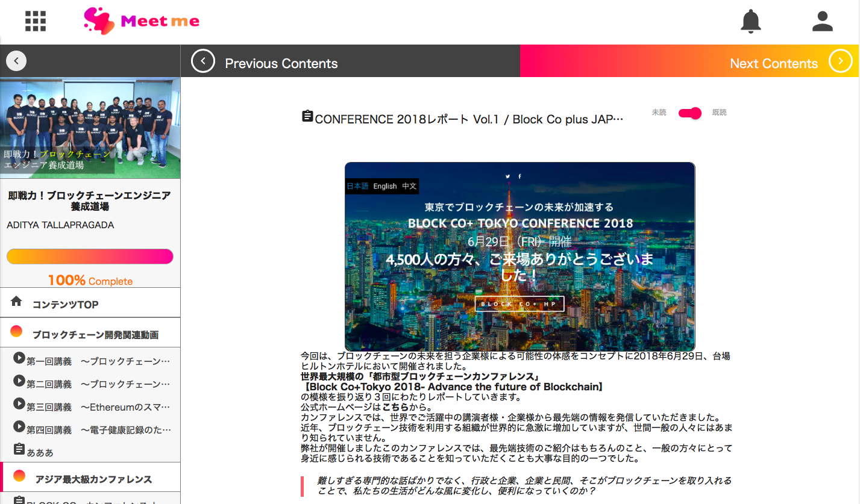The width and height of the screenshot is (860, 504).
Task: Expand アジア最大級カンファレンス section
Action: click(91, 478)
